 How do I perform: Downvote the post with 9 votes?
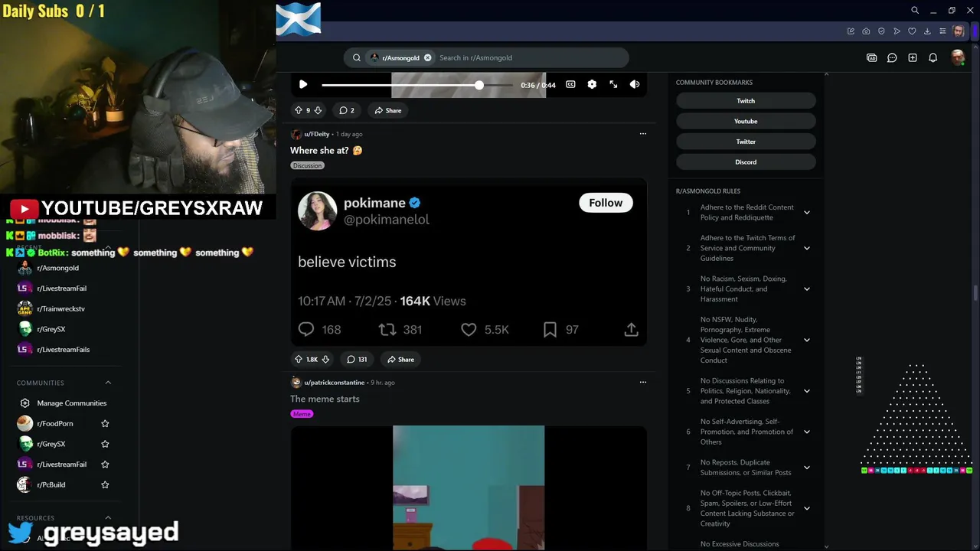point(318,110)
